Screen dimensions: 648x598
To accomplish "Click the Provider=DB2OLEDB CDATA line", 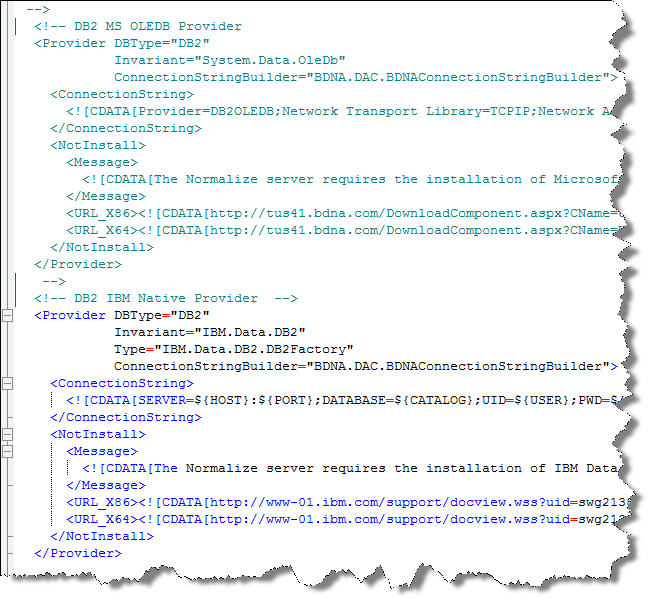I will click(341, 112).
